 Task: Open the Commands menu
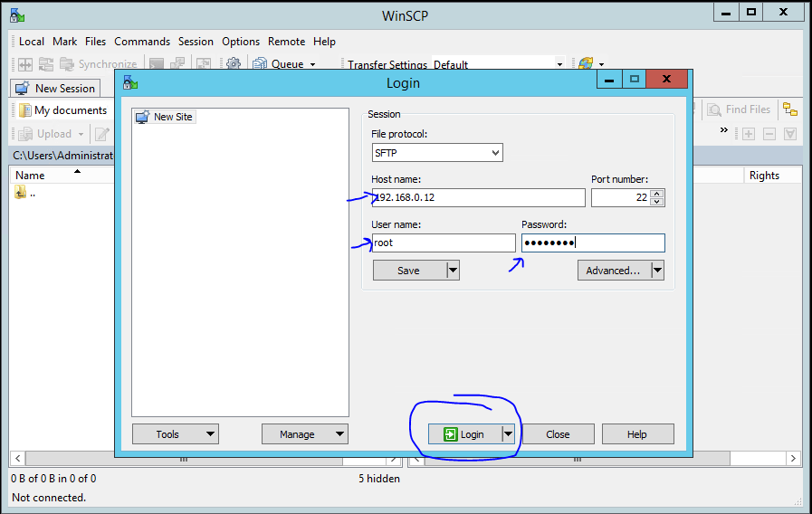[x=141, y=42]
